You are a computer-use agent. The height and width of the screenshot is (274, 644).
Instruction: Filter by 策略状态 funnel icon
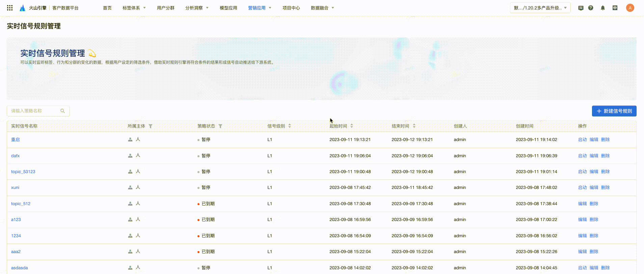pyautogui.click(x=220, y=126)
